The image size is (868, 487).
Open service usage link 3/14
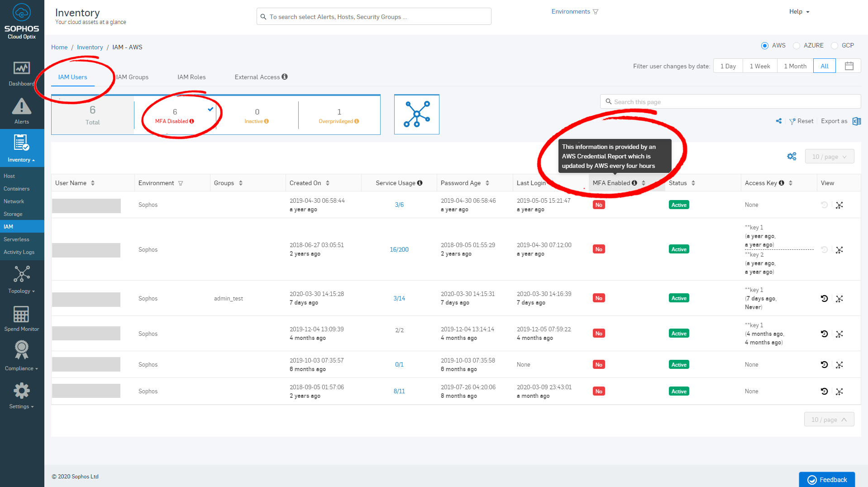tap(399, 298)
